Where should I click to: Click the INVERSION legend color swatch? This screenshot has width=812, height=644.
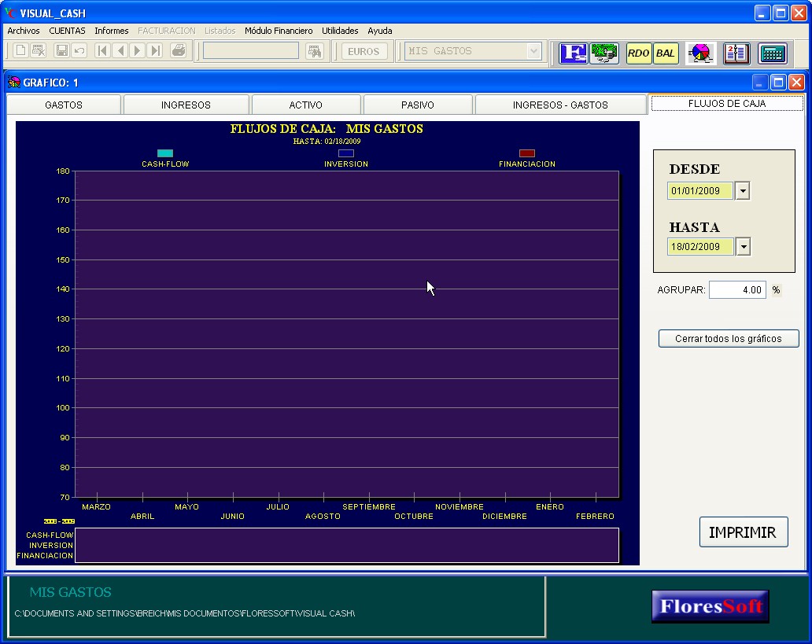pyautogui.click(x=346, y=153)
